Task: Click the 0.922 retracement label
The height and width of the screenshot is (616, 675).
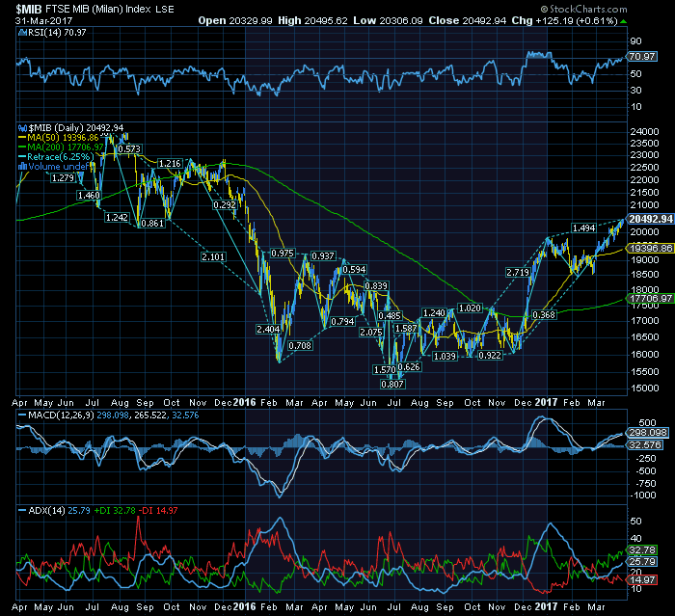Action: click(490, 355)
